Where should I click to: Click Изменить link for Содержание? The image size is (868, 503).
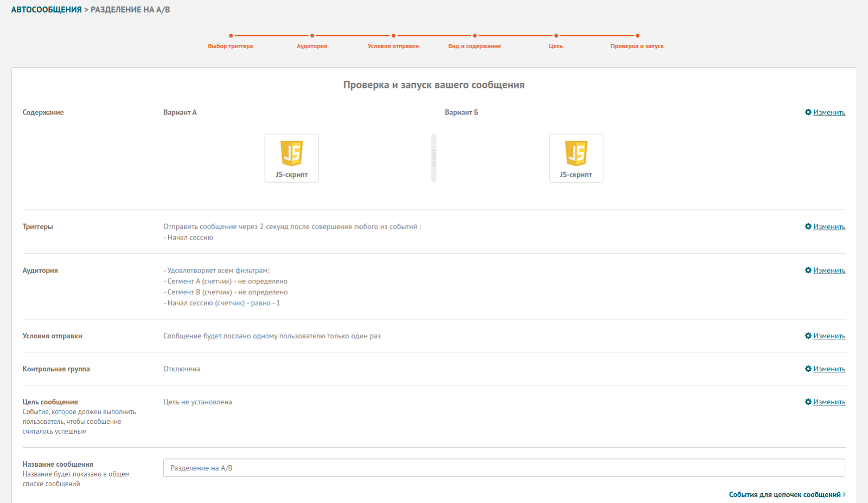(x=829, y=113)
